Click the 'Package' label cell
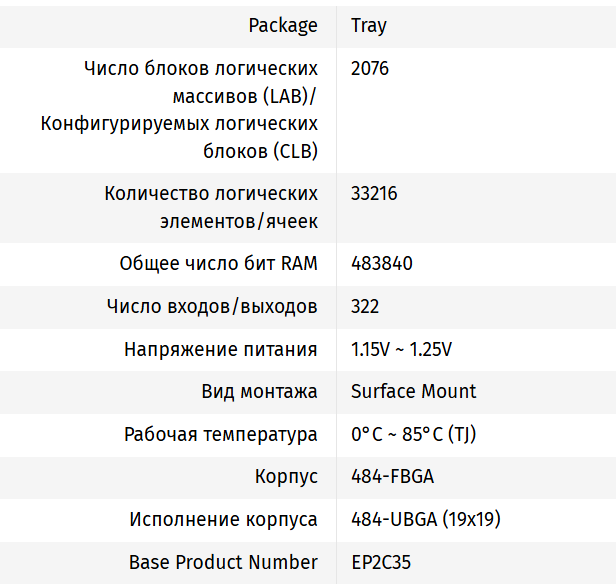This screenshot has width=616, height=586. [x=283, y=25]
